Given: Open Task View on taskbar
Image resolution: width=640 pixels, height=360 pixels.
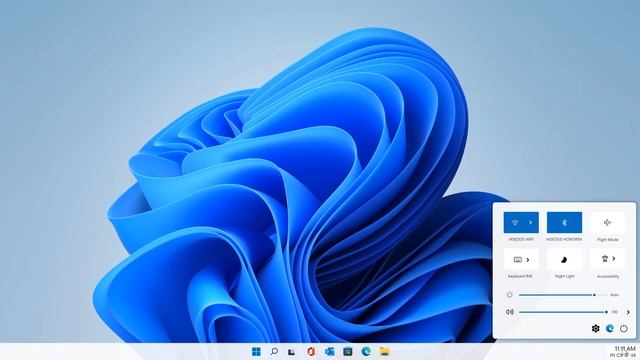Looking at the screenshot, I should (292, 352).
